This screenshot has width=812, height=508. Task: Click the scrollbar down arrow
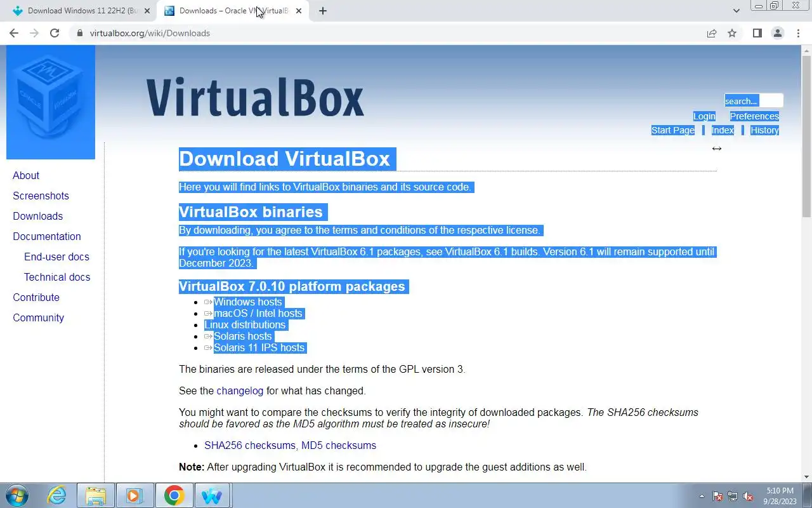[x=807, y=477]
